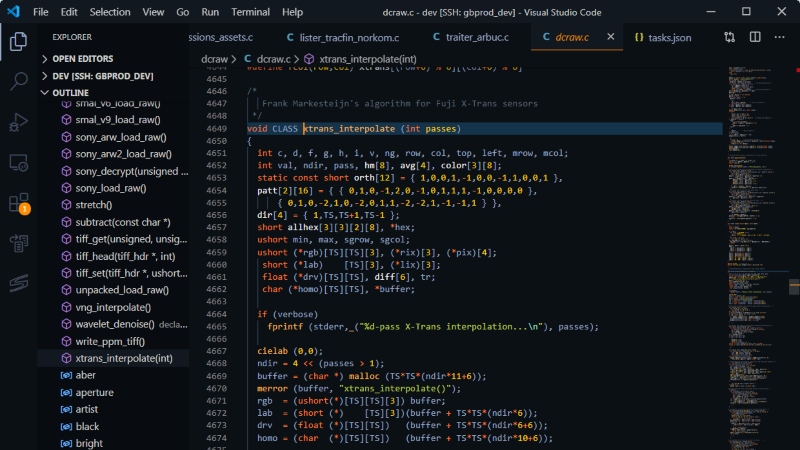The image size is (800, 450).
Task: Open source control compare changes icon
Action: [x=730, y=37]
